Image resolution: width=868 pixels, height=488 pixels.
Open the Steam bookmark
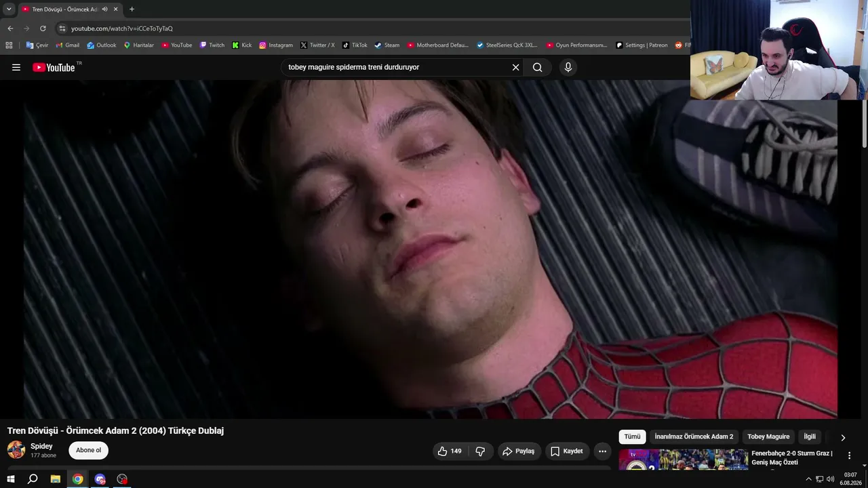[x=387, y=45]
